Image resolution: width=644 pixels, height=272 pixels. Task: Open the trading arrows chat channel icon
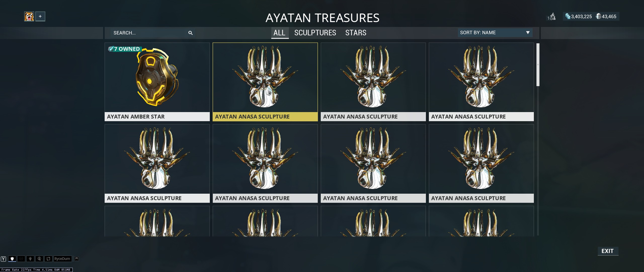point(48,259)
